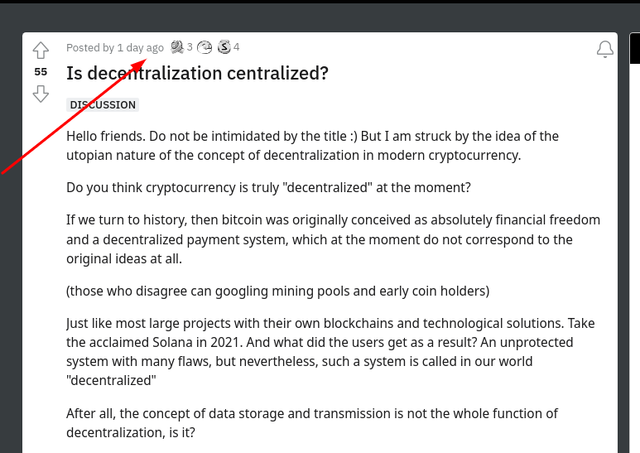Click the rocket award icon beside count 3
640x453 pixels.
click(177, 47)
